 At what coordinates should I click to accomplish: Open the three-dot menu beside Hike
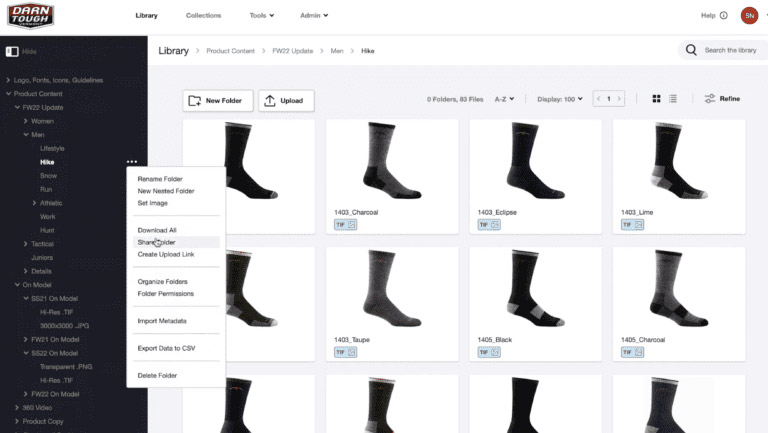tap(132, 162)
